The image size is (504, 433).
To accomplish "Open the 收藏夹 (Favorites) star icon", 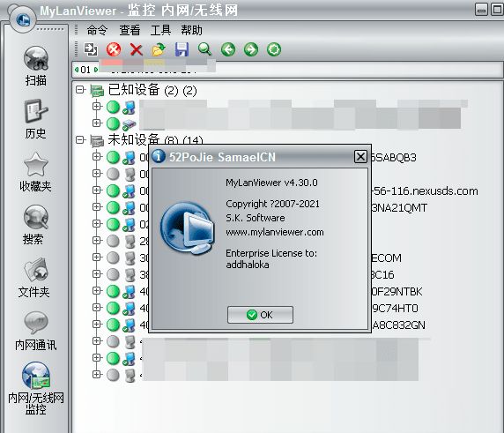I will tap(36, 164).
